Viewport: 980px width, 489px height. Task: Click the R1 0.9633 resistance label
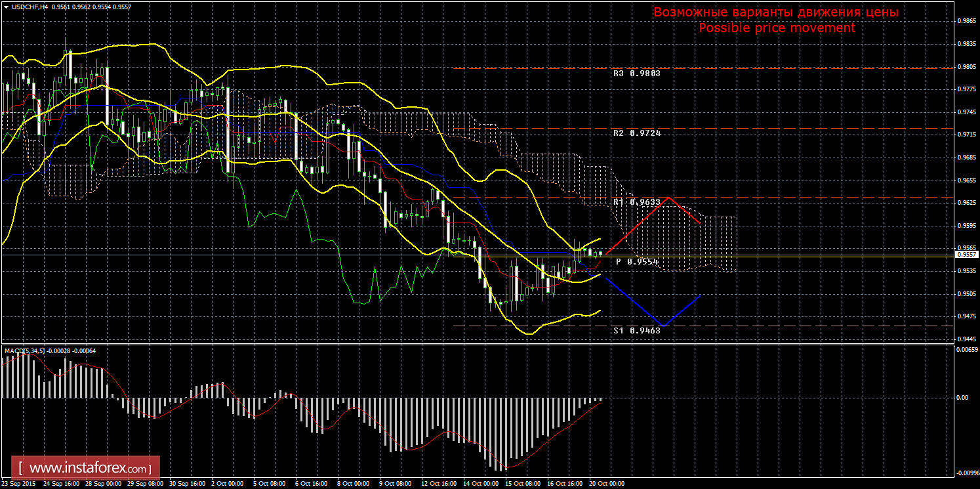coord(636,202)
